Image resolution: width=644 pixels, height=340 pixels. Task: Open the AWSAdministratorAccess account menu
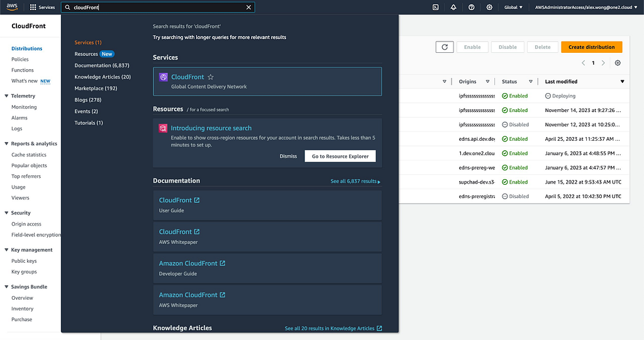(x=586, y=8)
